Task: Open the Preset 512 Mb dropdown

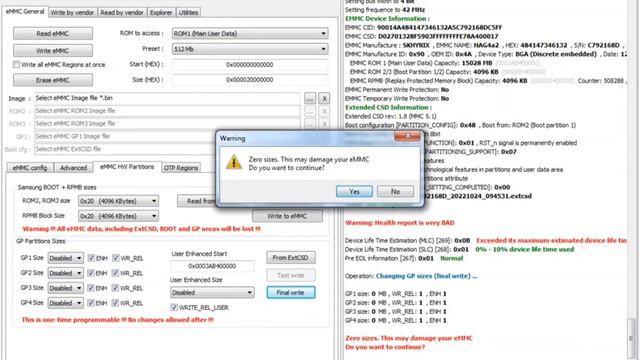Action: [250, 49]
